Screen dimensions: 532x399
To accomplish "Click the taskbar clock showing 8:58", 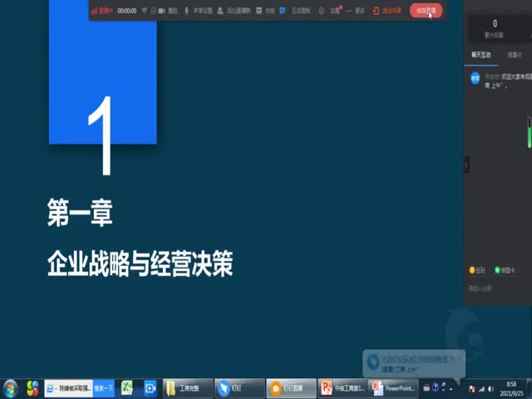I will (x=511, y=389).
